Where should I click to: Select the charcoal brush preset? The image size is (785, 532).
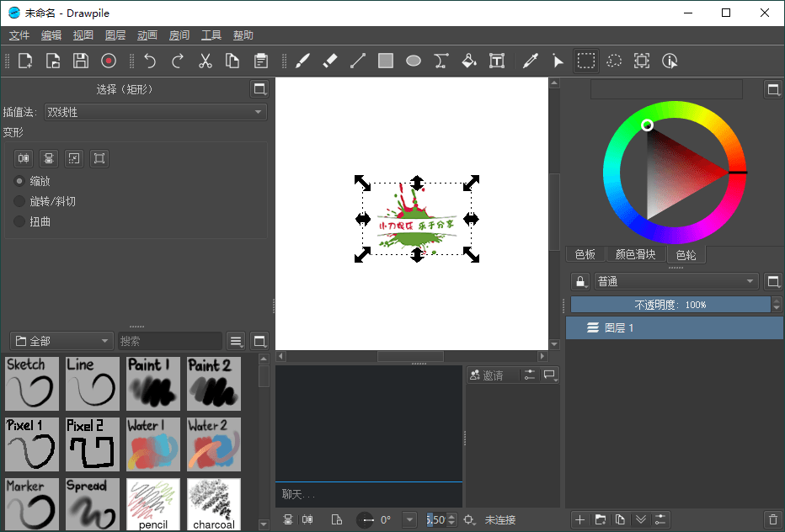pos(213,503)
